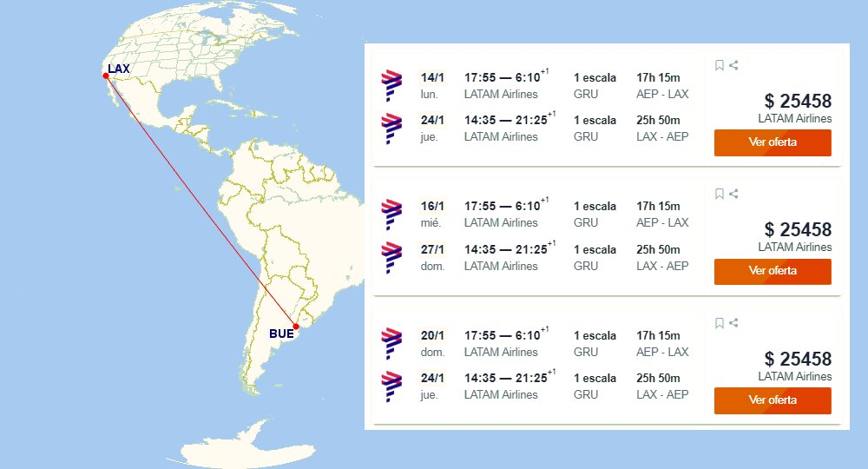Viewport: 868px width, 469px height.
Task: Bookmark the 20/1 flight offer
Action: tap(719, 323)
